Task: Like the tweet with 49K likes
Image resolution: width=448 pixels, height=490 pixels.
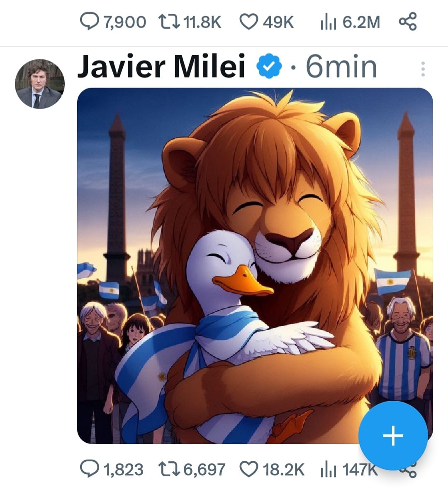Action: (249, 22)
